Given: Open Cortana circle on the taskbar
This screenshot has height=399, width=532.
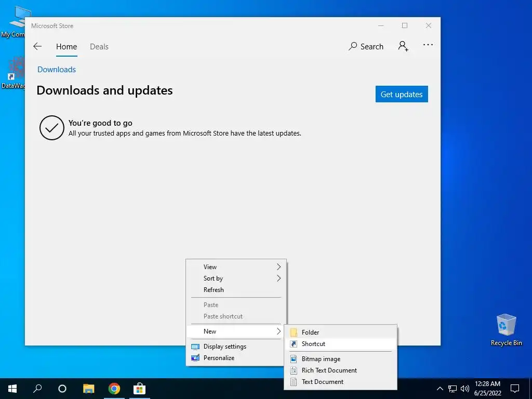Looking at the screenshot, I should [x=62, y=389].
